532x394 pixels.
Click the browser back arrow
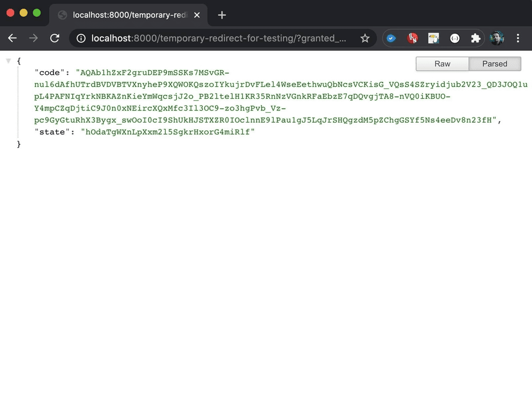pyautogui.click(x=12, y=38)
